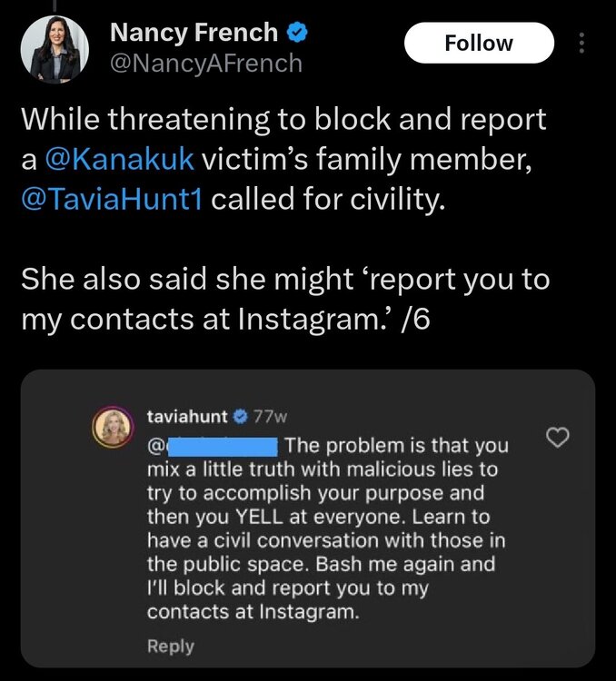
Task: Click Reply under taviahunt's comment
Action: [170, 646]
